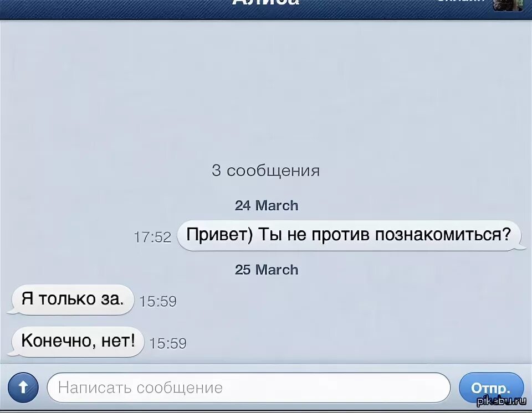Tap the 15:59 timestamp beside Я только за.
Screen dimensions: 532x413
(x=158, y=301)
